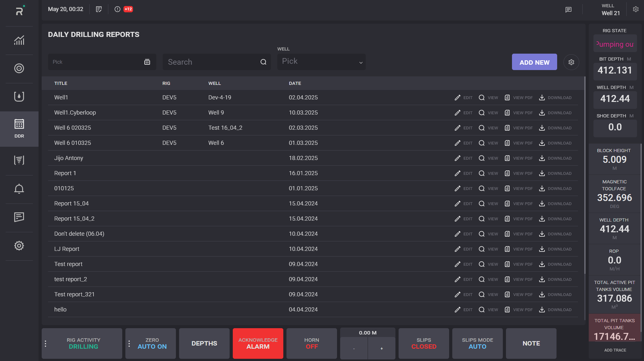Toggle SLIPS MODE AUTO

pyautogui.click(x=477, y=343)
